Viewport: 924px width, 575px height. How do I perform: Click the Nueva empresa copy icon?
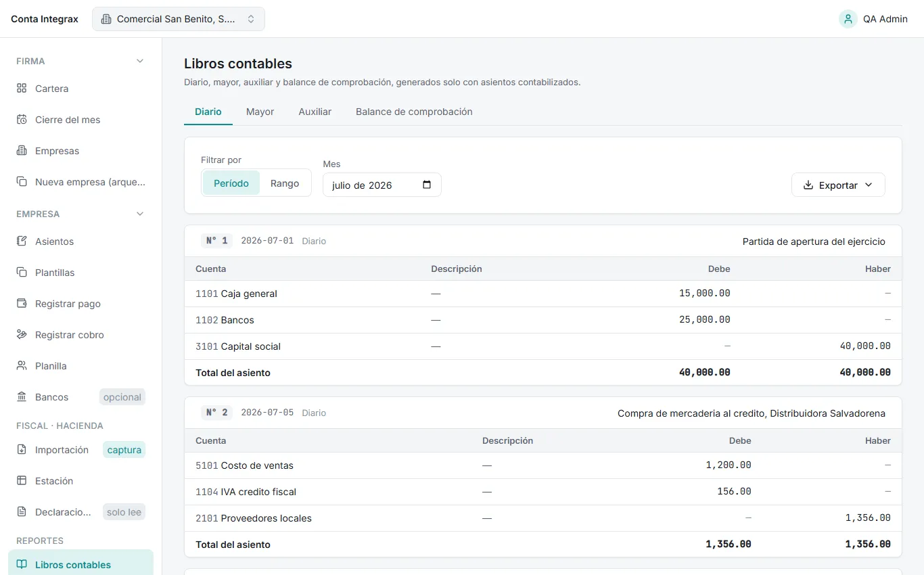(22, 182)
